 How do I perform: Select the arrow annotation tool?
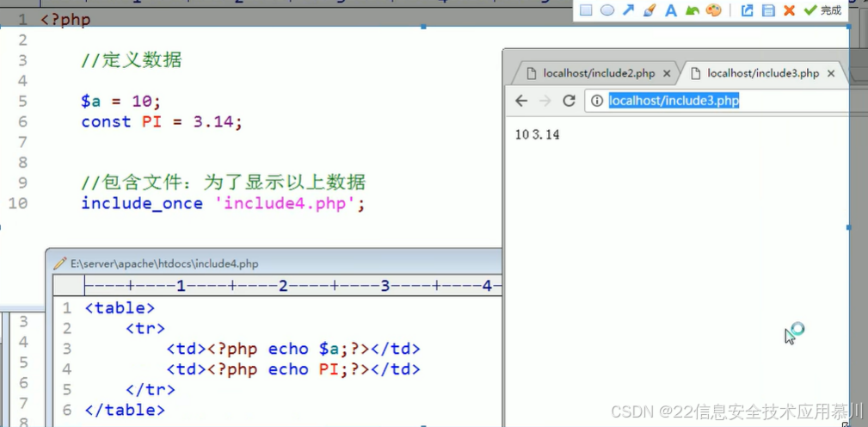[x=628, y=10]
